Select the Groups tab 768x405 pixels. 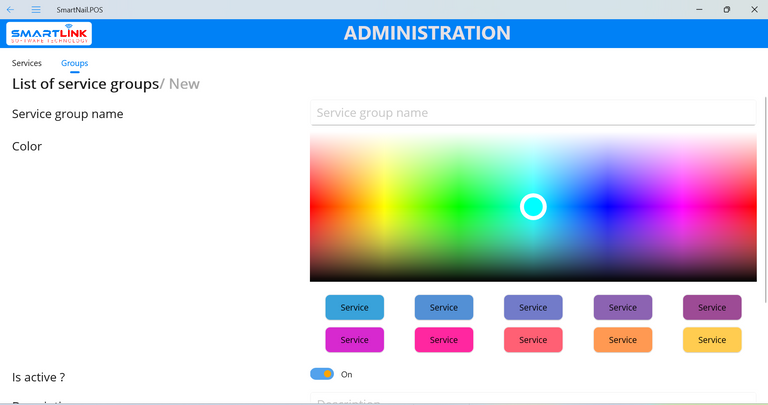click(74, 63)
